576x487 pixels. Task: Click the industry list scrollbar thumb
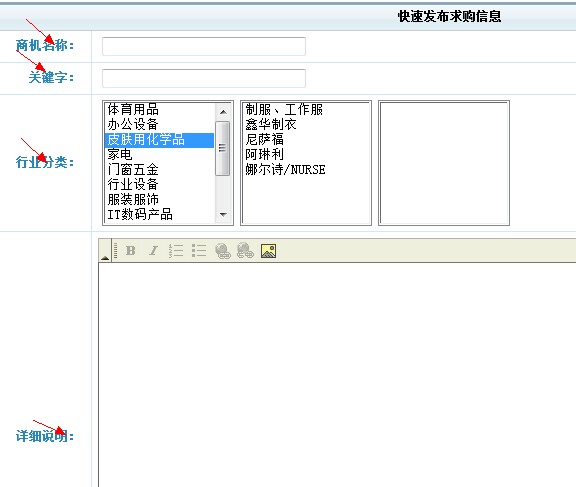[223, 148]
